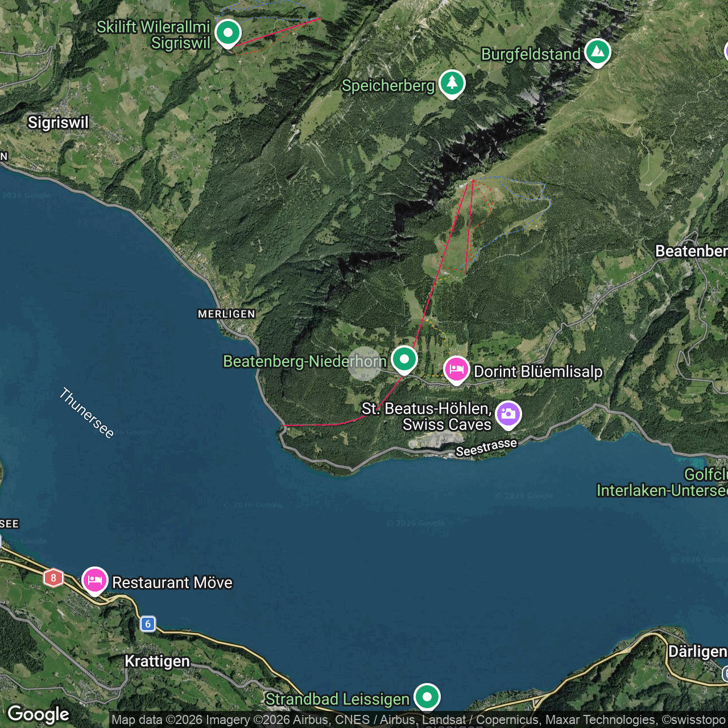Click the Golfclub Interlaken-Unterseen label
Image resolution: width=728 pixels, height=728 pixels.
point(663,482)
